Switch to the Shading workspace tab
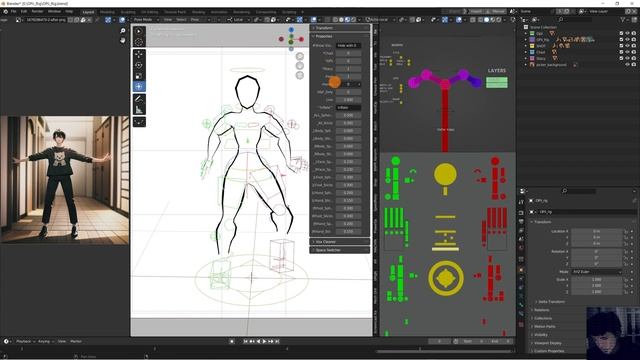Viewport: 640px width, 360px height. (198, 12)
